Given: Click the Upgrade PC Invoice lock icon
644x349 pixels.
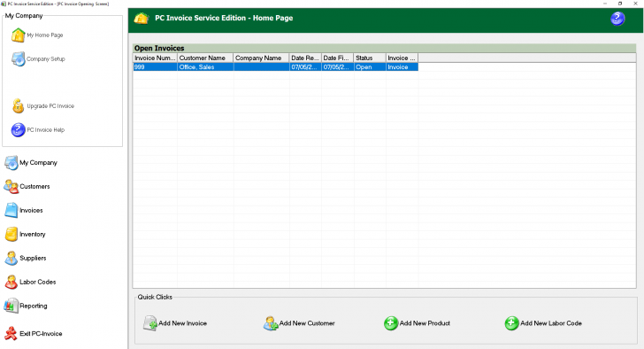Looking at the screenshot, I should [18, 106].
